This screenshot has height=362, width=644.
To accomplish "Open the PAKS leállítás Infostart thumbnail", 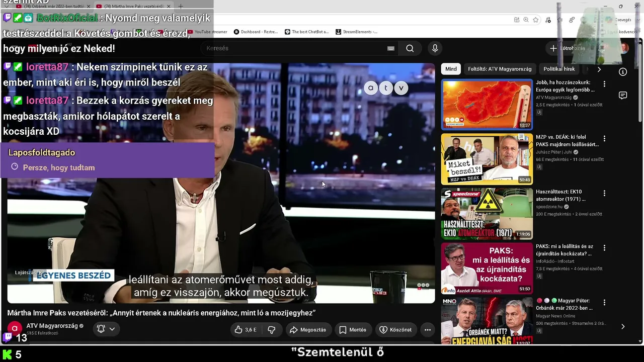I will tap(487, 268).
